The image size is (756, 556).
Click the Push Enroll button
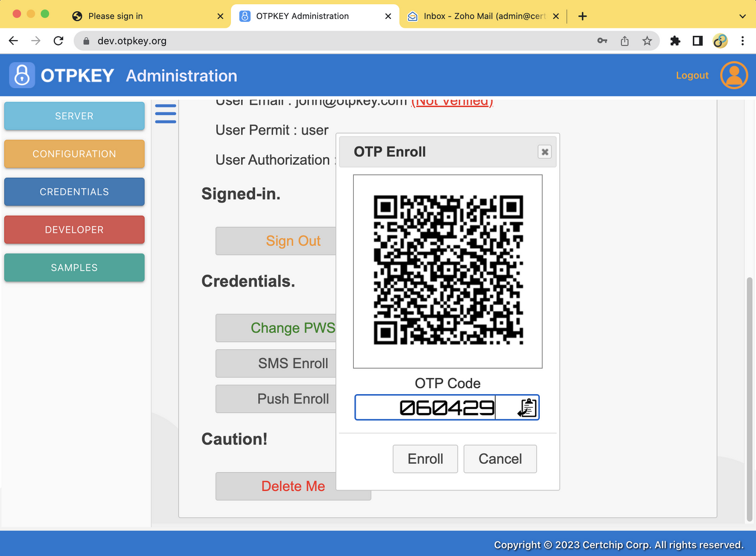coord(276,399)
